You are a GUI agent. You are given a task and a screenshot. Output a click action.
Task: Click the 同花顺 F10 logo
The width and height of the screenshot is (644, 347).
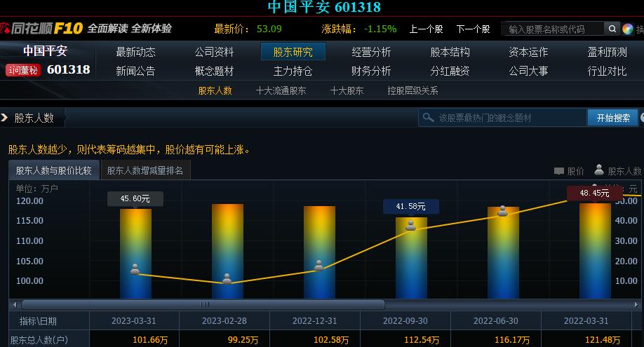click(x=41, y=28)
